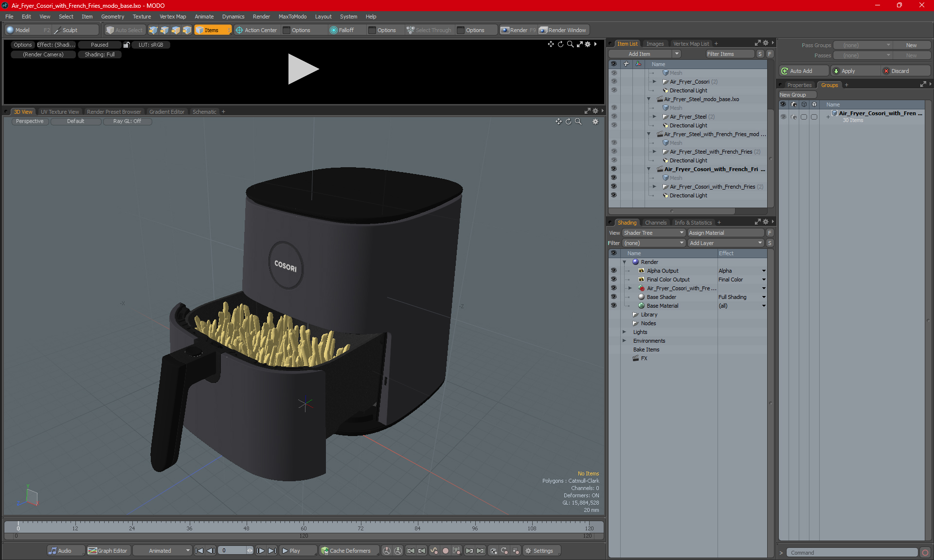Click current frame number field

(x=233, y=551)
